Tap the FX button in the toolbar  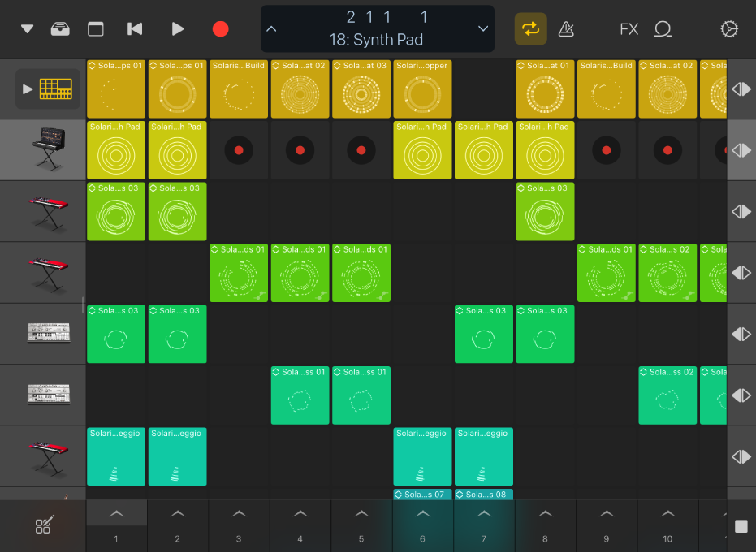click(x=629, y=28)
